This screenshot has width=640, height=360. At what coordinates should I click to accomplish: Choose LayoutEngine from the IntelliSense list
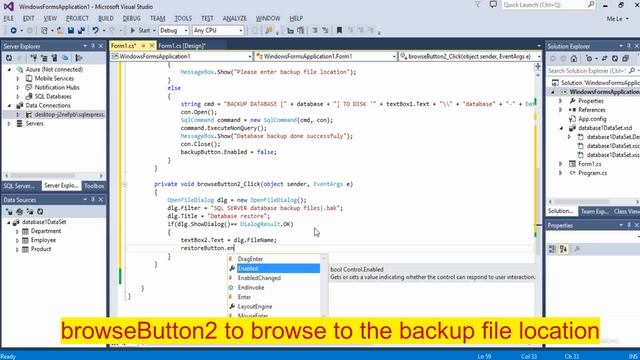pos(274,307)
